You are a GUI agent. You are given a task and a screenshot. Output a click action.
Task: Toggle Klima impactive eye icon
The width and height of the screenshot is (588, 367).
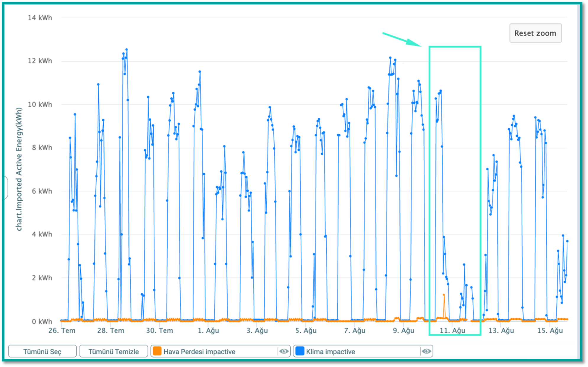(426, 351)
